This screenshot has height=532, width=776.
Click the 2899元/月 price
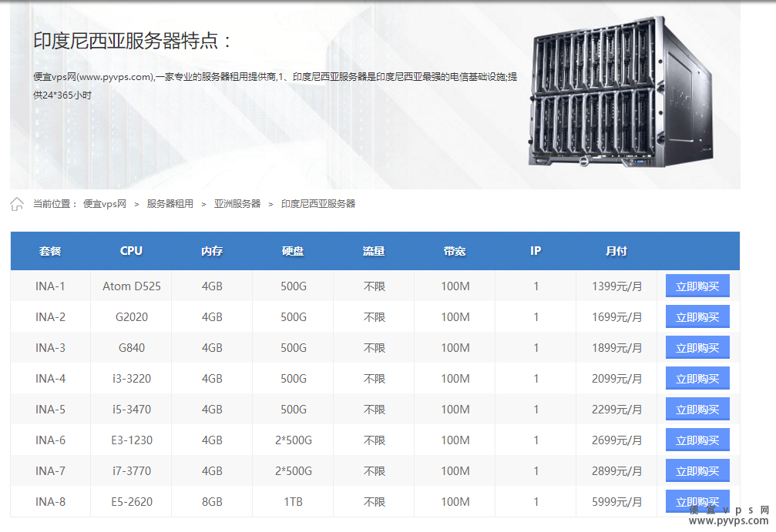click(617, 470)
